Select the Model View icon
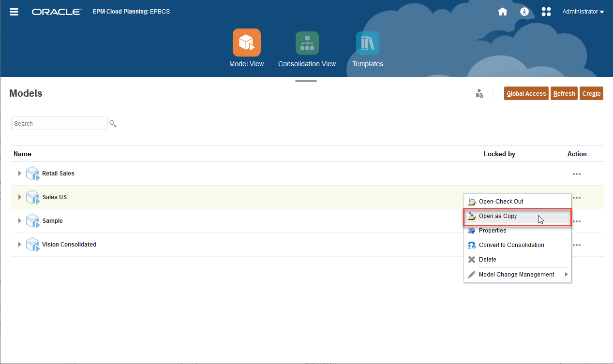 247,43
